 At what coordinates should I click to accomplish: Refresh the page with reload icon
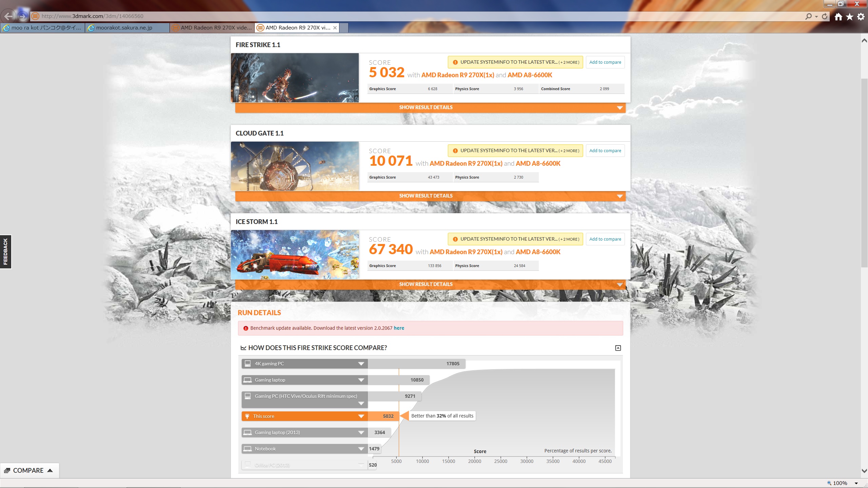click(825, 16)
